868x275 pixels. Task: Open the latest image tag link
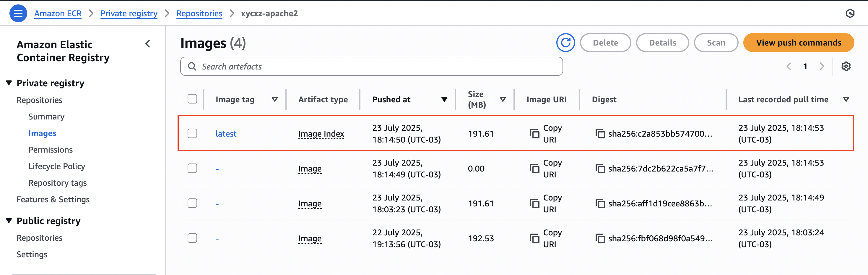(x=226, y=134)
